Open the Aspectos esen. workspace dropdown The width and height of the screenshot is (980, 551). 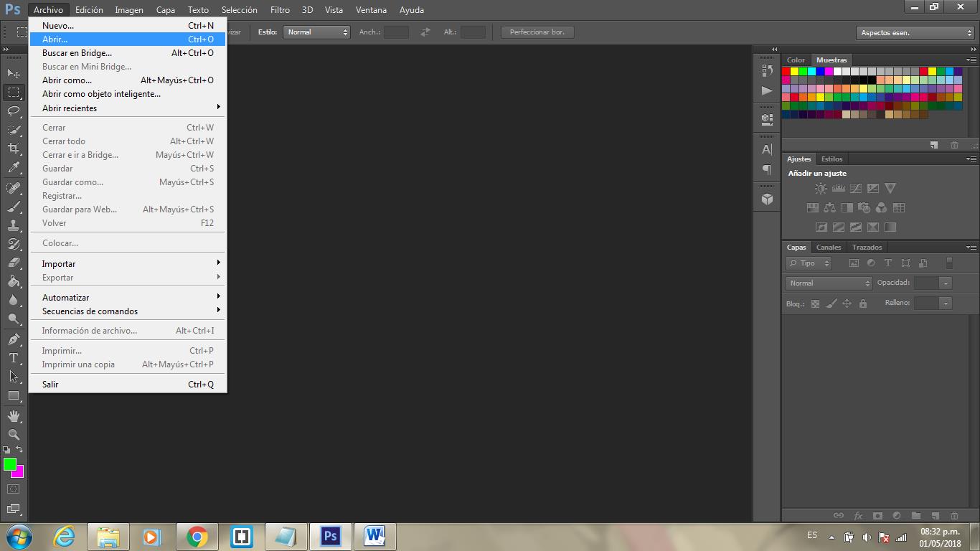tap(915, 33)
